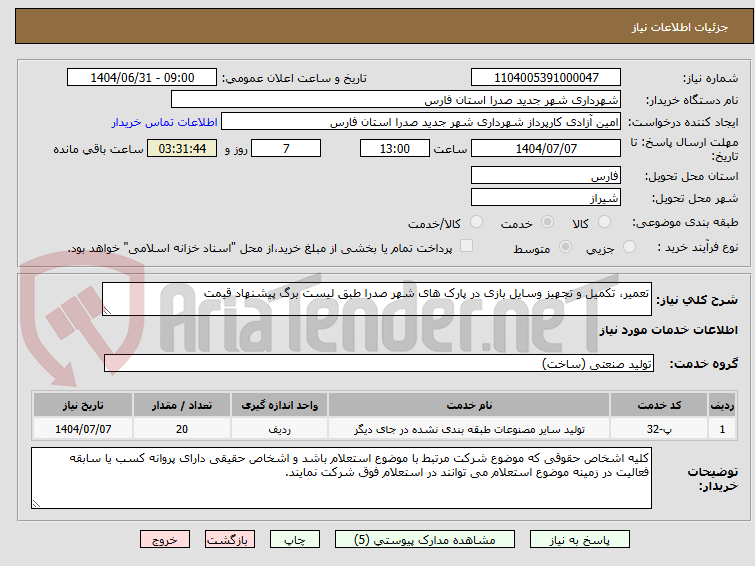Click the شماره نیاز field 1104005391000047
The height and width of the screenshot is (566, 755).
(546, 78)
